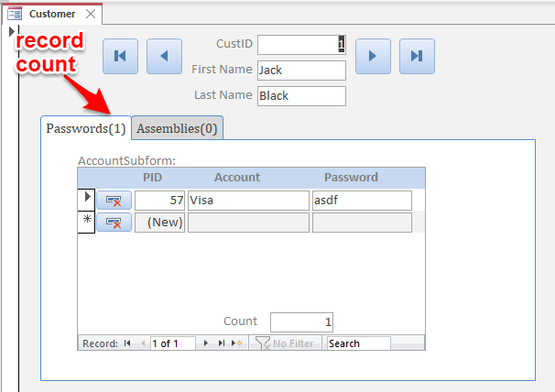
Task: Click the No Filter indicator
Action: (285, 343)
